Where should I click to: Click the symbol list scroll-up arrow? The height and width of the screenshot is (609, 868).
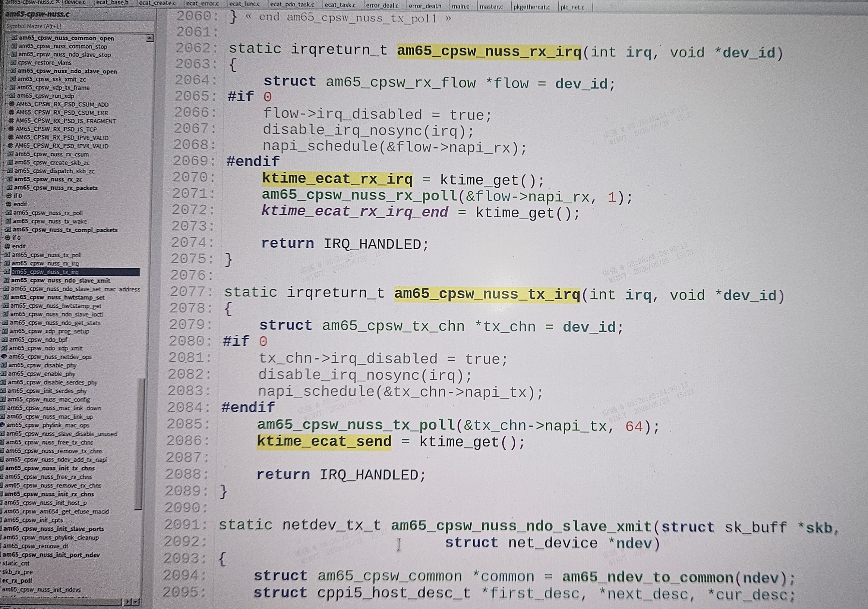[x=150, y=38]
